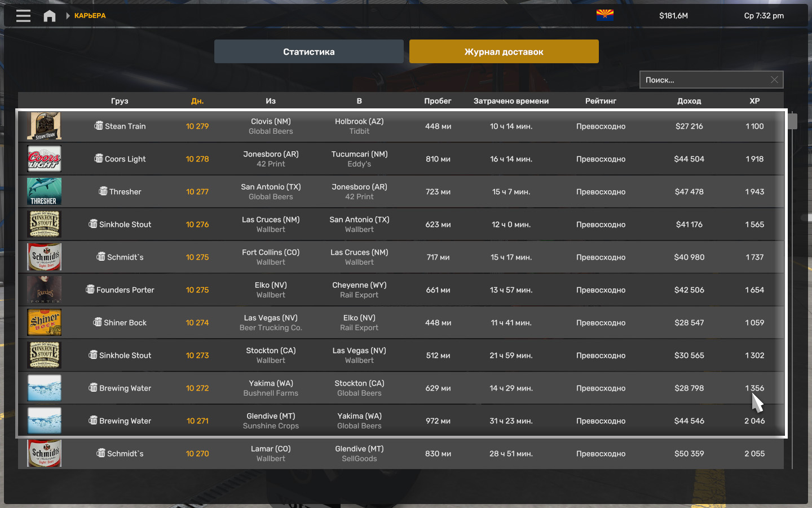812x508 pixels.
Task: Click $50 359 income value
Action: [689, 453]
